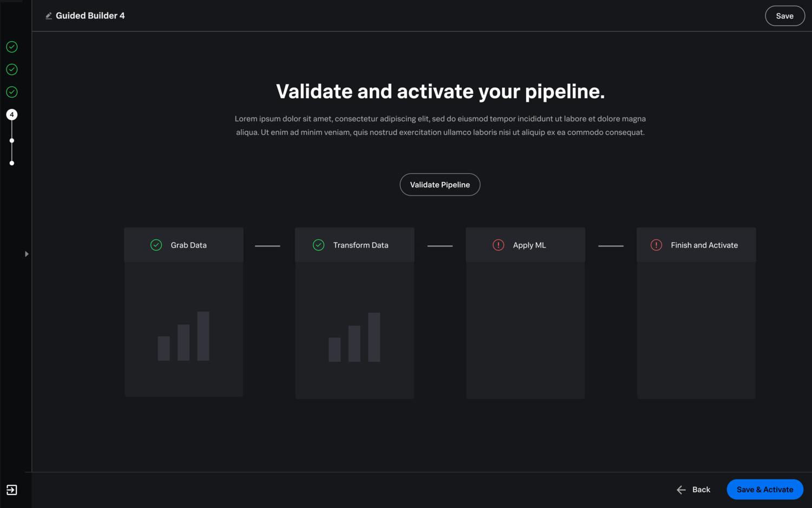Viewport: 812px width, 508px height.
Task: Click the red warning icon on Apply ML
Action: [499, 245]
